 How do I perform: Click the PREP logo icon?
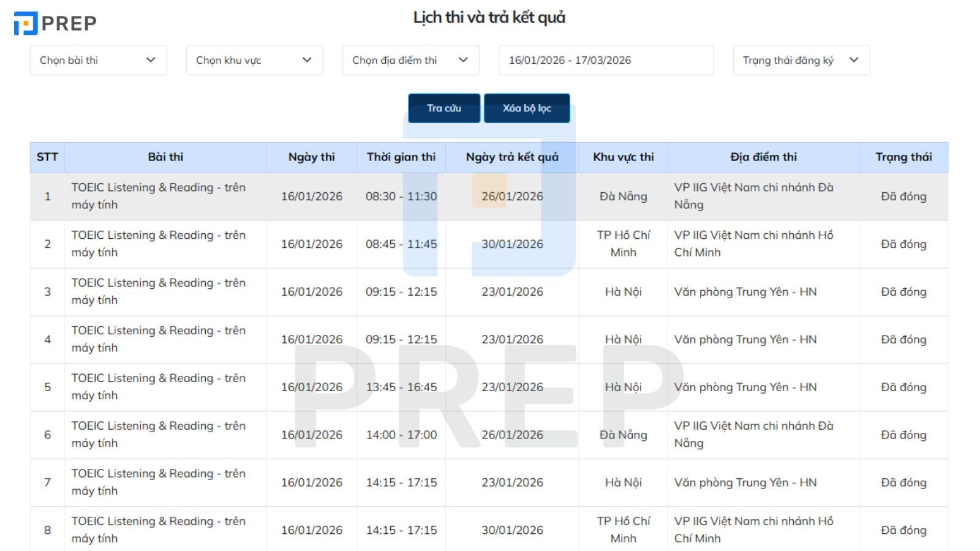point(26,23)
